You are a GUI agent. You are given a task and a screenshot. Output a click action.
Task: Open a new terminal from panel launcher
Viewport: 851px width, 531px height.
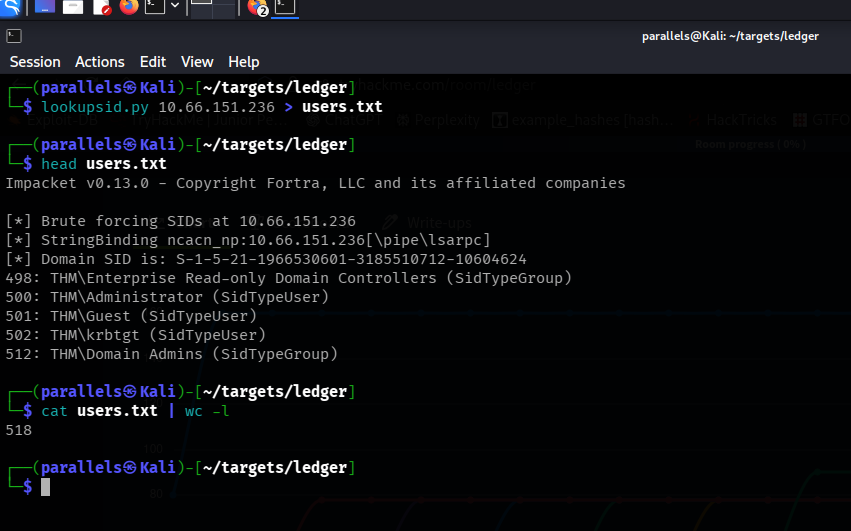coord(155,8)
